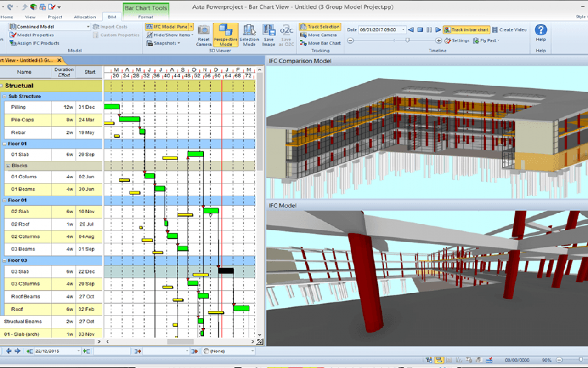Screen dimensions: 588x368
Task: Open the Combined Model dropdown
Action: point(88,27)
